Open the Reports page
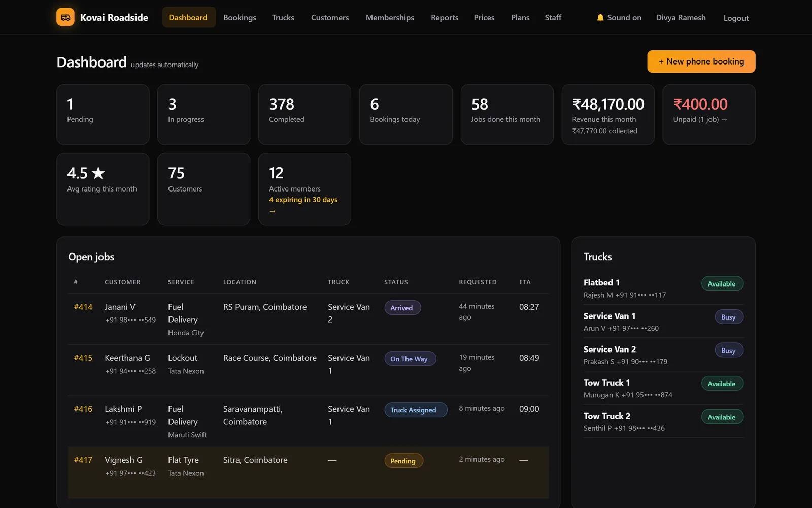812x508 pixels. 445,18
